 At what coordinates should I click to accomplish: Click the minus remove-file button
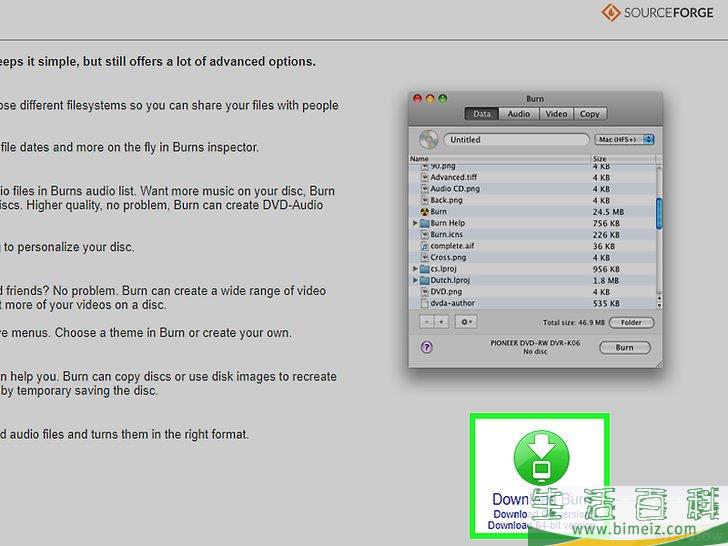tap(427, 322)
